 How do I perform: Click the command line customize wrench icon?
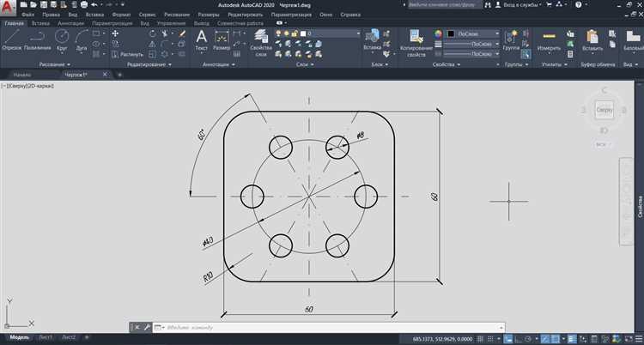[147, 327]
